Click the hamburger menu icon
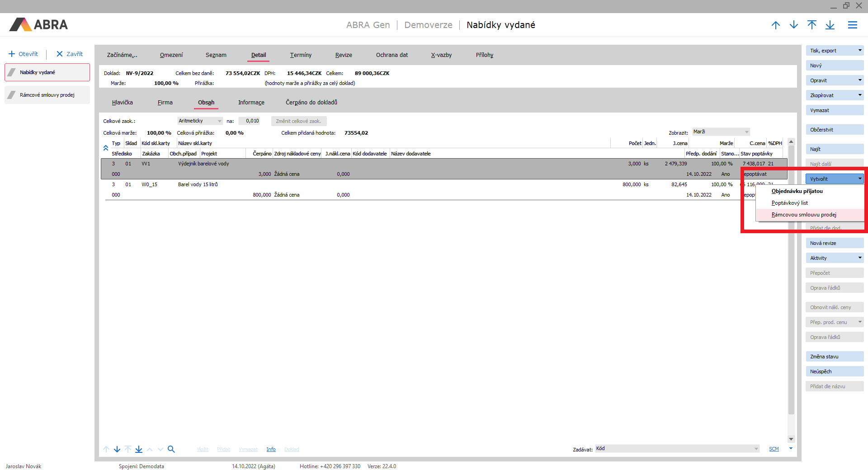 852,25
